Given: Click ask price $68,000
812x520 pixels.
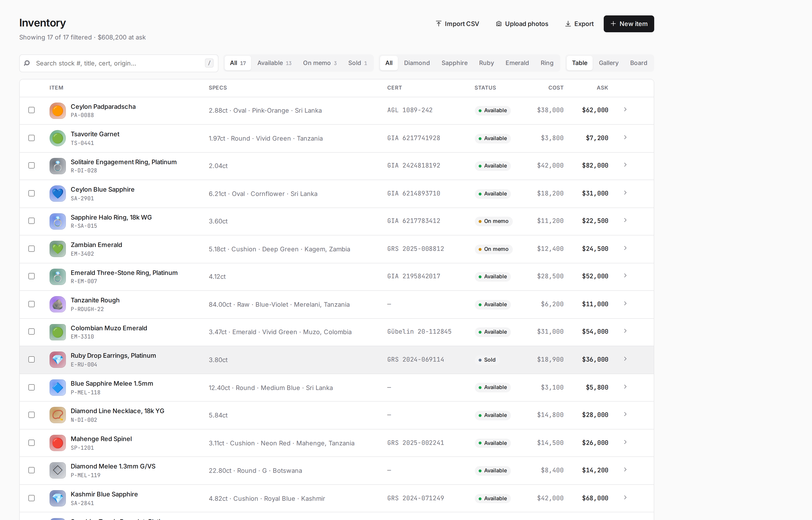Looking at the screenshot, I should pyautogui.click(x=595, y=498).
